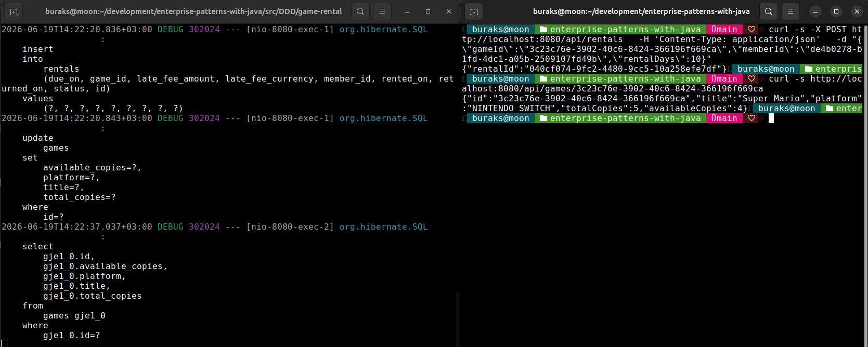Click the values placeholder line '(?, ?, ?...'
868x347 pixels.
pos(113,109)
